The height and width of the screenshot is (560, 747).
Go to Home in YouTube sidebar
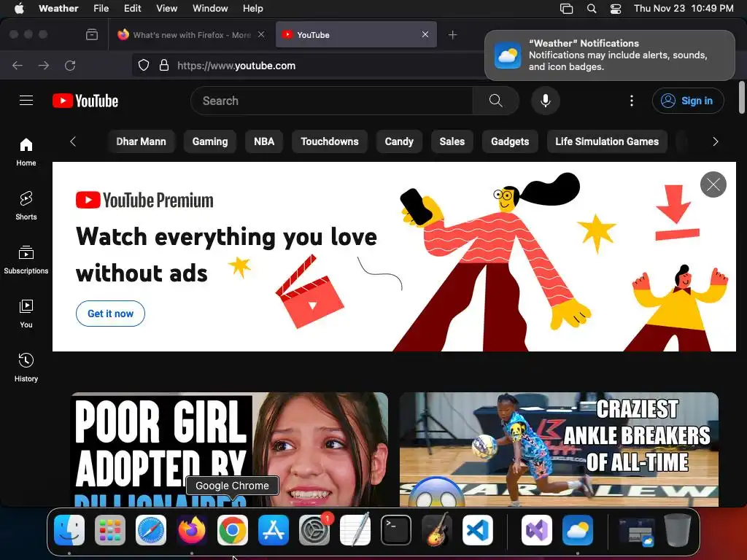pyautogui.click(x=26, y=152)
